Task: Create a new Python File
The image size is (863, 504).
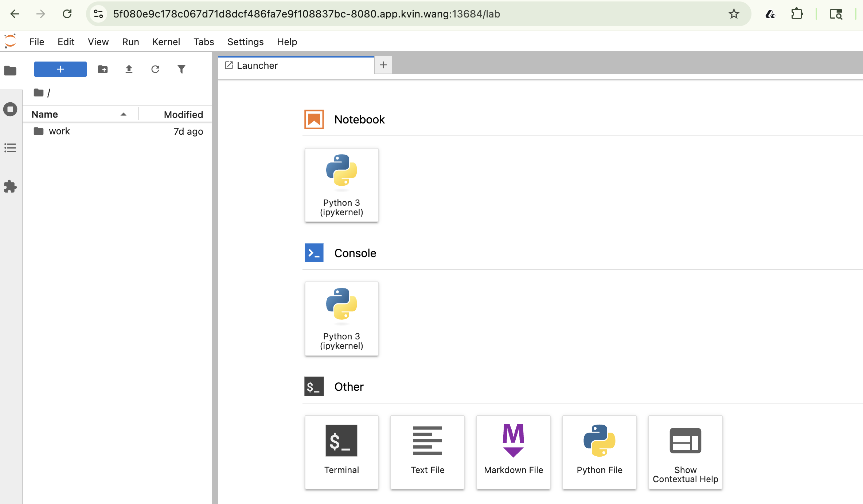Action: click(599, 452)
